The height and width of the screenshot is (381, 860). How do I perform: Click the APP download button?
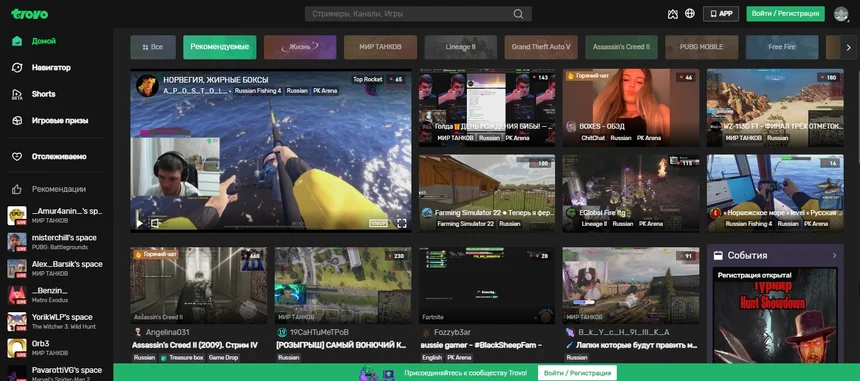(721, 14)
